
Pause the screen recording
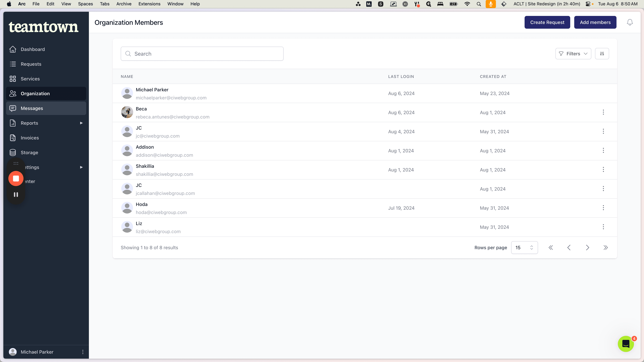click(x=16, y=194)
